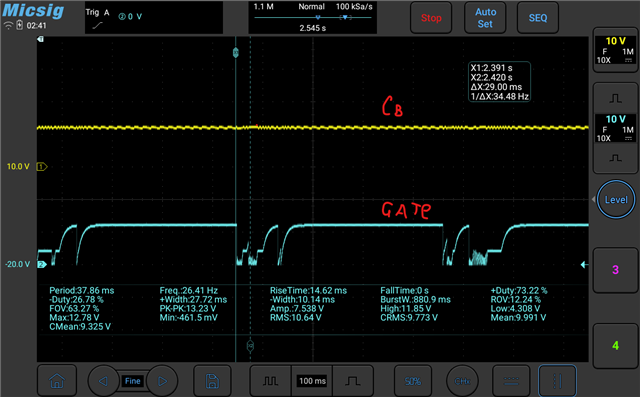
Task: Run Auto Set
Action: click(485, 18)
